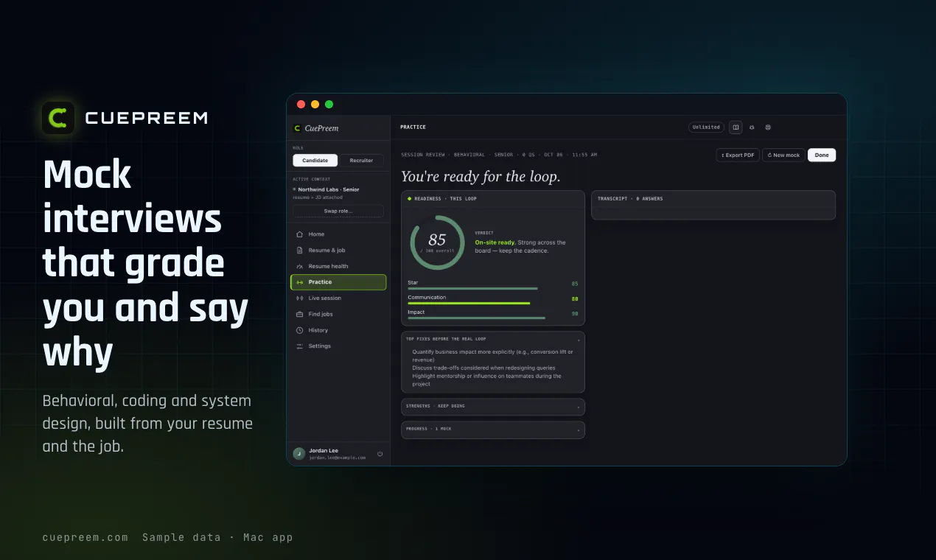Open the Swap role… picker
This screenshot has width=936, height=560.
coord(338,211)
